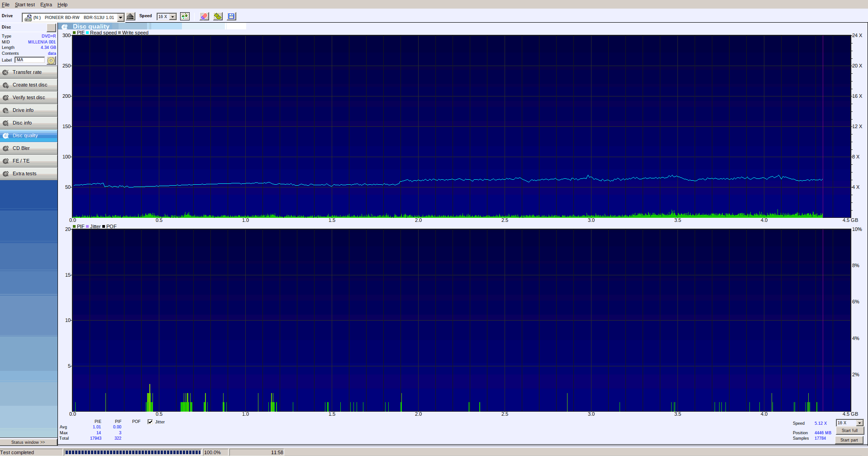
Task: Click the Label input field containing MA
Action: click(29, 60)
